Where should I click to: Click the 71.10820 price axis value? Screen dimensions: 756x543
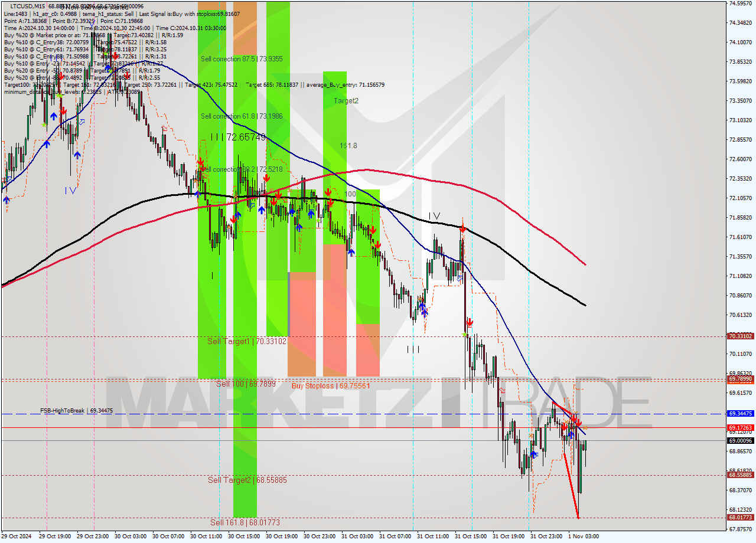point(740,276)
